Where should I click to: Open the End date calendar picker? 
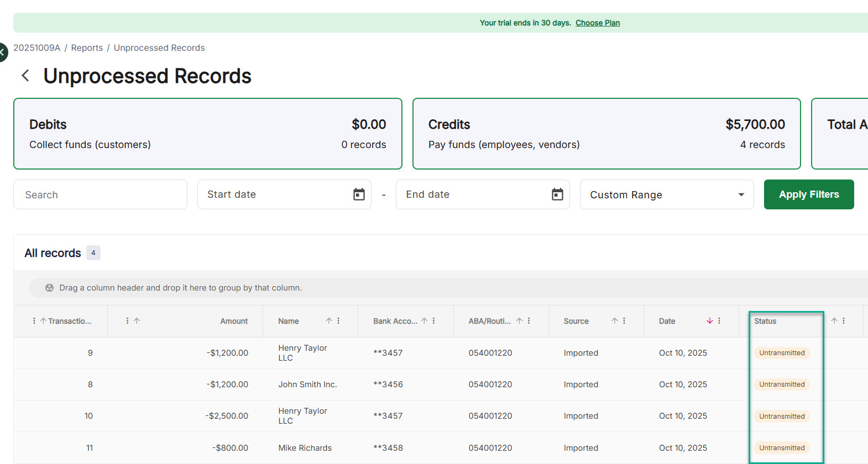click(557, 194)
